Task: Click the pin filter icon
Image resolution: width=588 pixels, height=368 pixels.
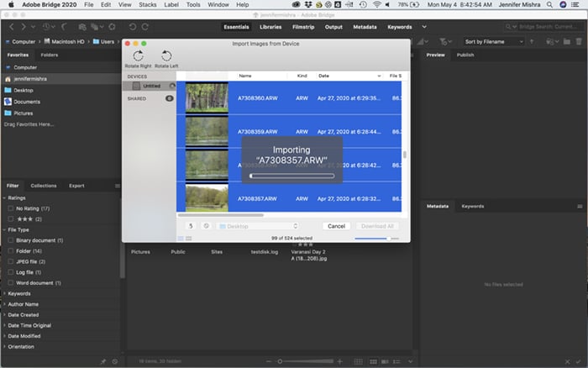Action: [x=103, y=361]
